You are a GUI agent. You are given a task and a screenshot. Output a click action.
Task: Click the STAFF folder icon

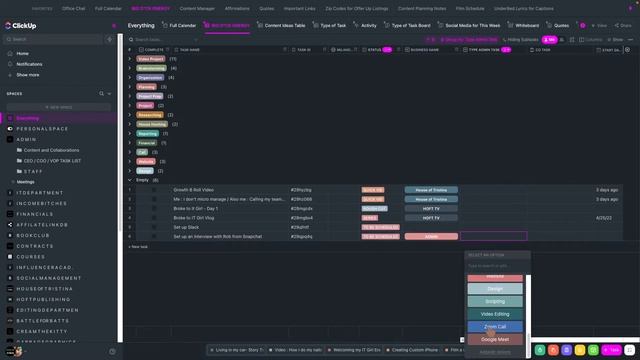19,171
